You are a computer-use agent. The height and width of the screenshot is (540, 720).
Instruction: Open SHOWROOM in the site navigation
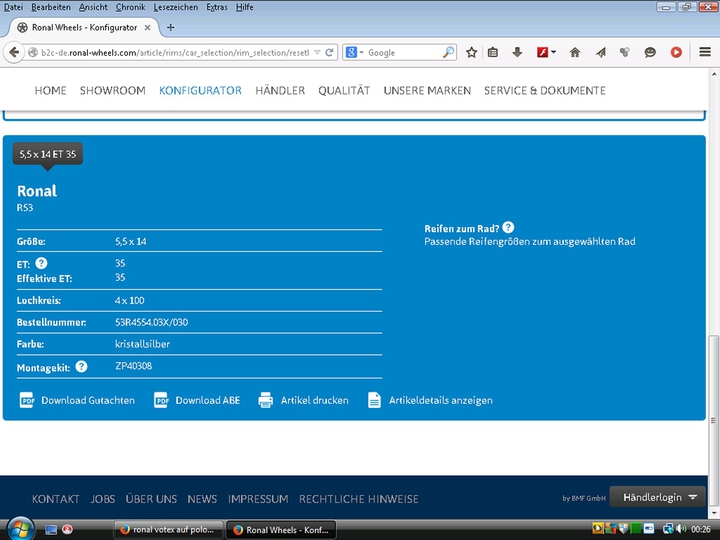coord(112,90)
